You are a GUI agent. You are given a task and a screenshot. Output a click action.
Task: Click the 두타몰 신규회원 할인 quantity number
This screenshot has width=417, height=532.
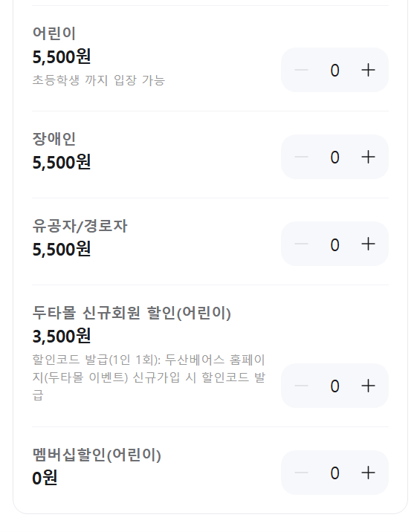click(x=335, y=386)
